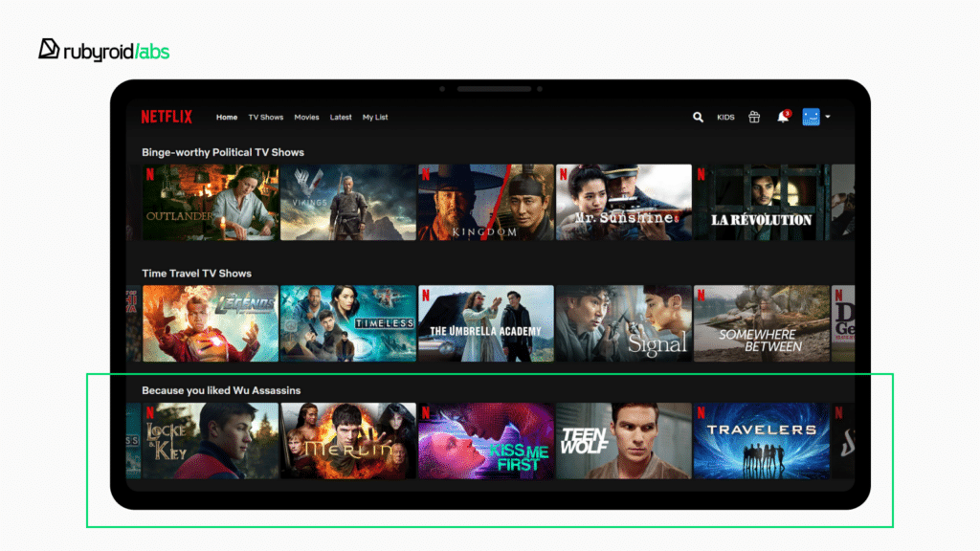Open the search magnifier icon

coord(698,117)
